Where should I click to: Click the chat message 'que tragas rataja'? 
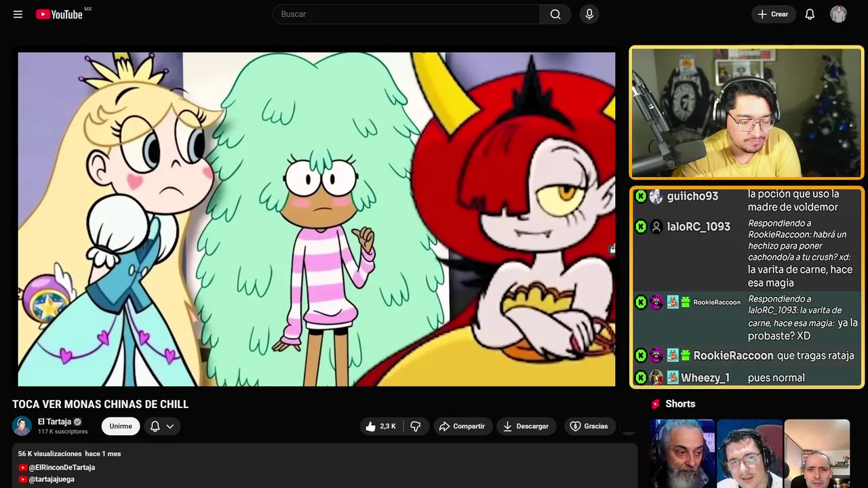point(816,356)
